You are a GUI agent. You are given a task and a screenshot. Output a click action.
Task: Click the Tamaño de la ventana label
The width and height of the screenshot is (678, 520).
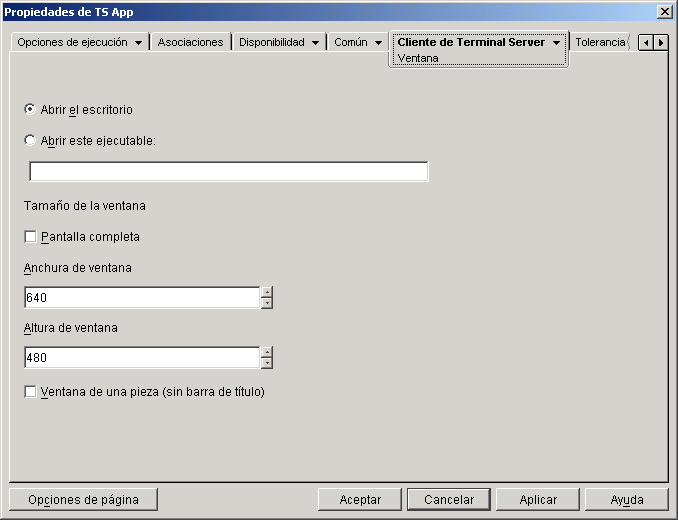point(85,206)
